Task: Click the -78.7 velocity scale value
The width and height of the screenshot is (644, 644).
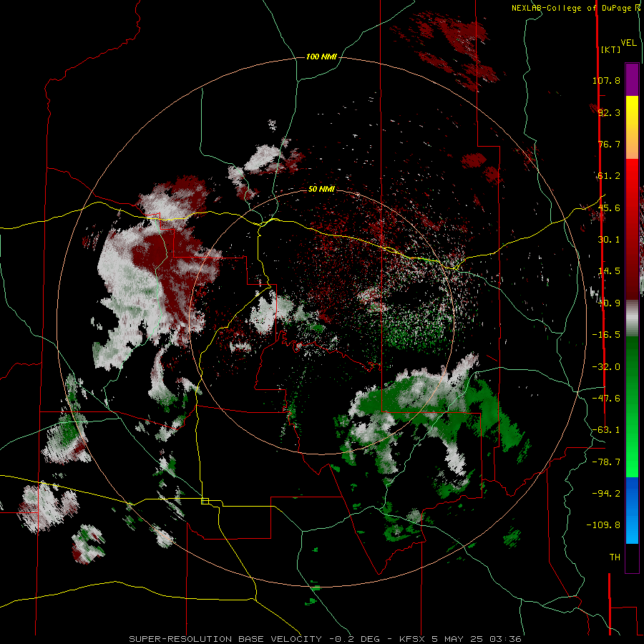Action: [x=606, y=462]
